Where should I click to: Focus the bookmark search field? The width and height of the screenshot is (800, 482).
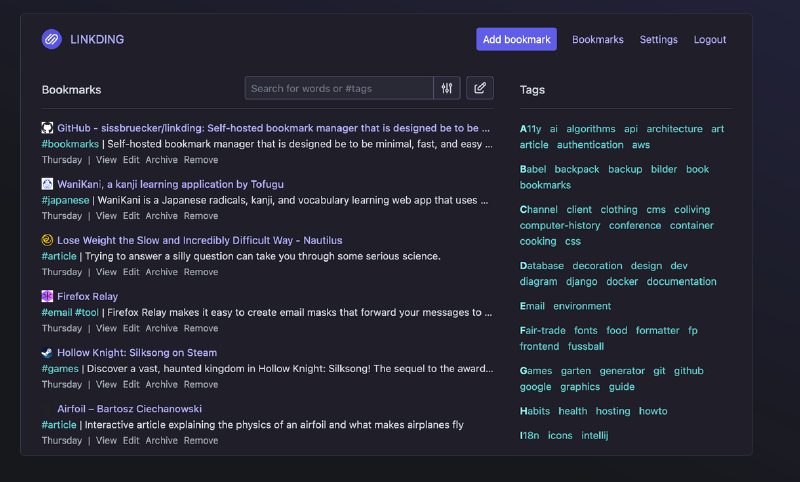(x=338, y=89)
